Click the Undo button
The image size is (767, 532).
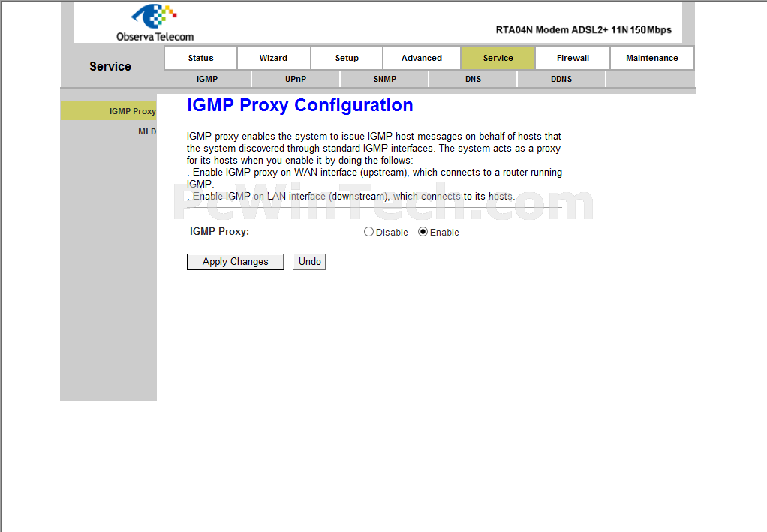[x=309, y=262]
